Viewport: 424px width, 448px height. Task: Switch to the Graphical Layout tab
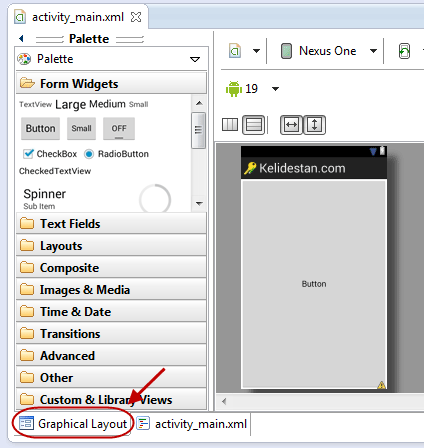pyautogui.click(x=73, y=424)
